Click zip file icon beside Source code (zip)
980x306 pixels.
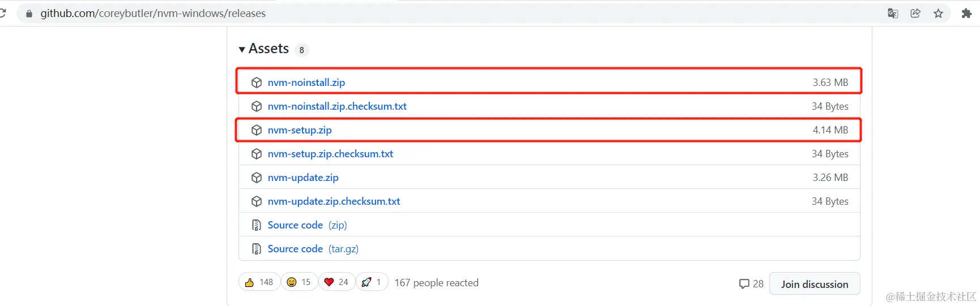[257, 225]
